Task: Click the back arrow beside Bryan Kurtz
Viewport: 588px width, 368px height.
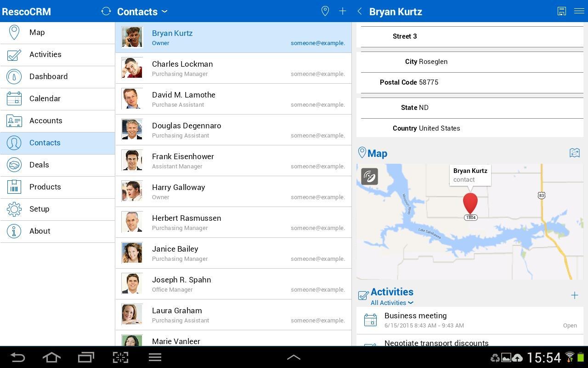Action: point(360,11)
